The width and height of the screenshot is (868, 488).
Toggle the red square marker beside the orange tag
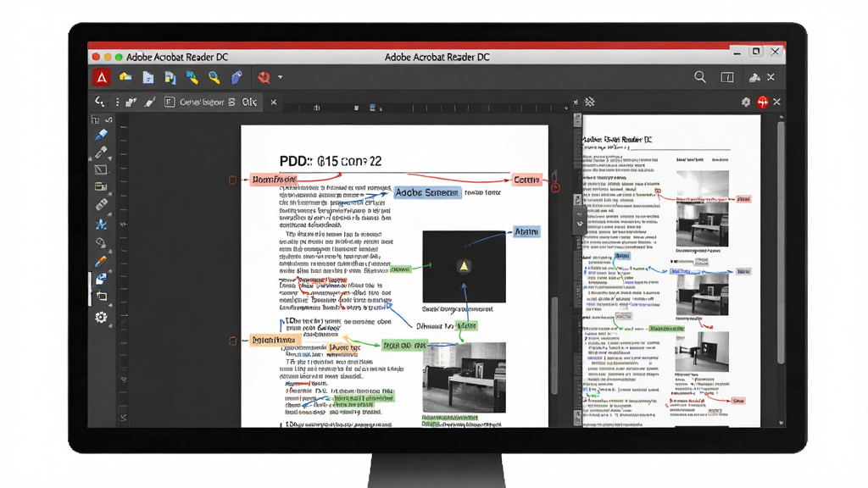(x=233, y=341)
